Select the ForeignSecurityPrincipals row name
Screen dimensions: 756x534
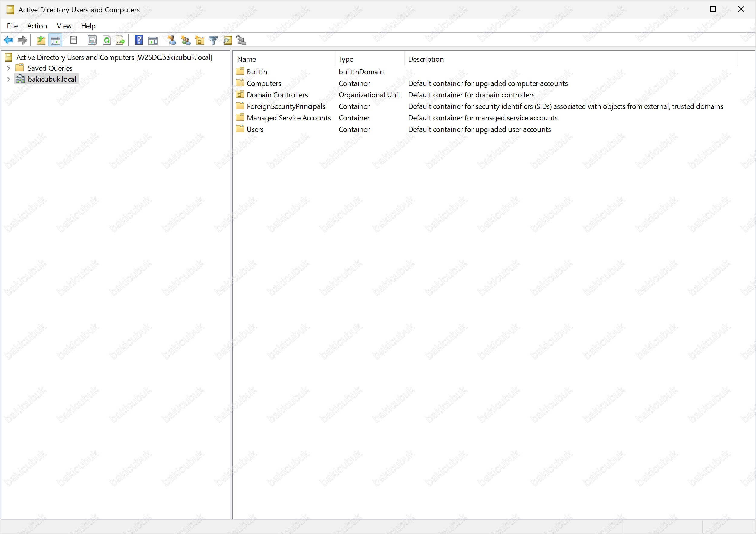coord(286,106)
